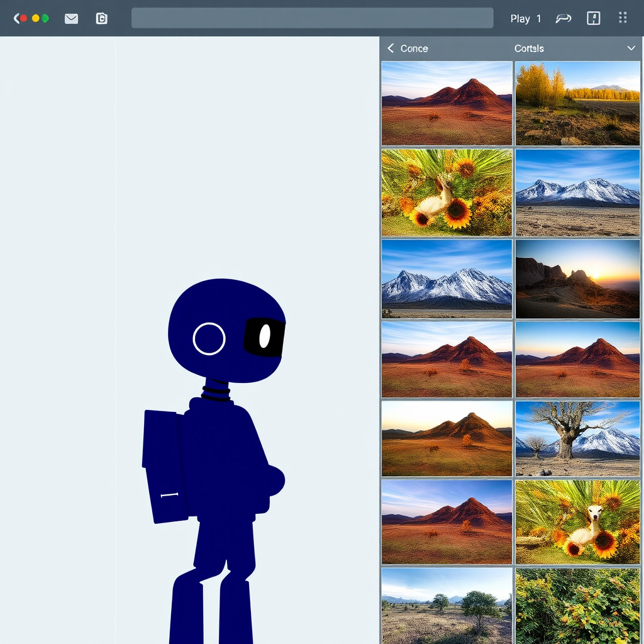
Task: Click the red circle control top left
Action: (x=22, y=18)
